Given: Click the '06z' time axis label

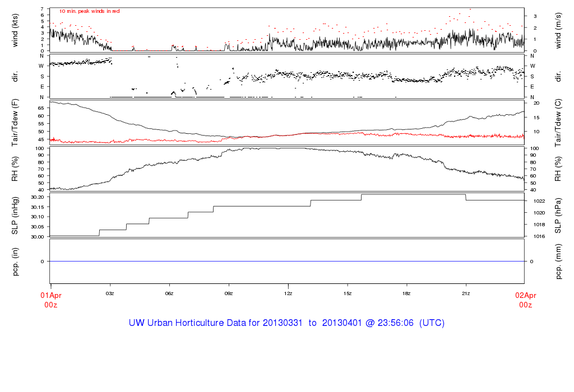Looking at the screenshot, I should coord(169,293).
